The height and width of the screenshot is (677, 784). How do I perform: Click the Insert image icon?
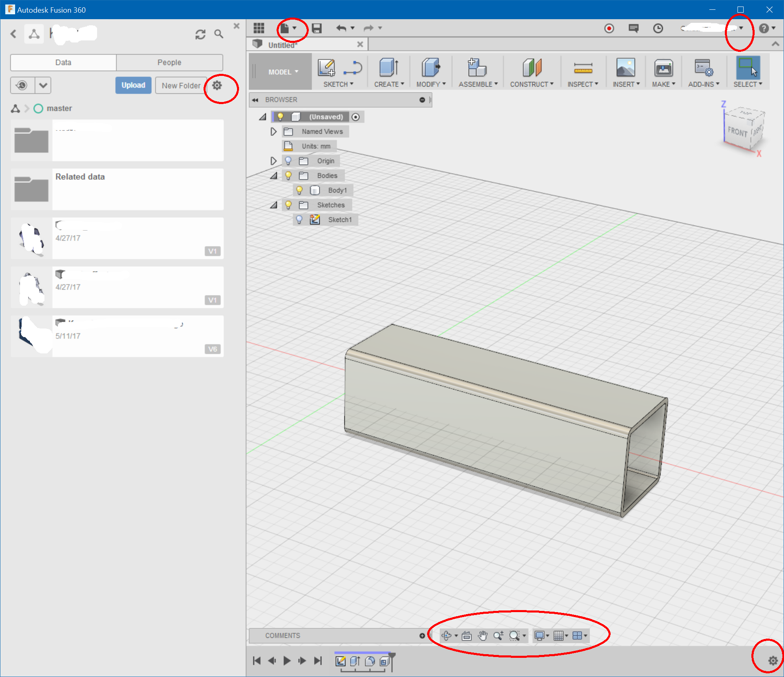[x=626, y=68]
